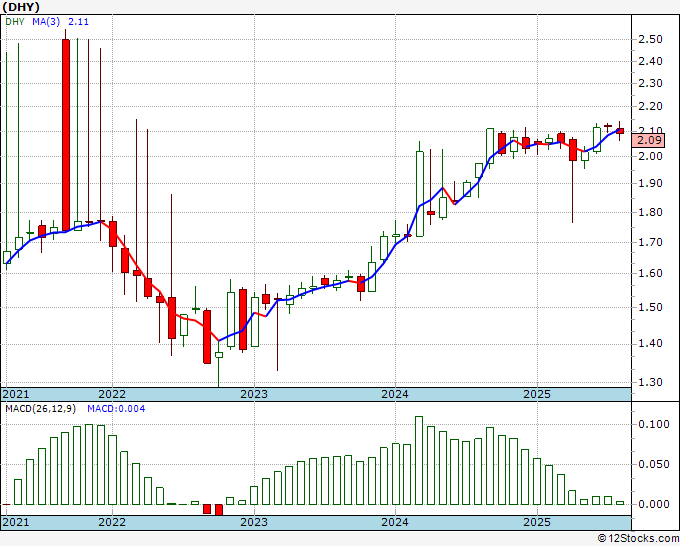
Task: Click the highlighted 2.09 current price tag
Action: point(648,140)
